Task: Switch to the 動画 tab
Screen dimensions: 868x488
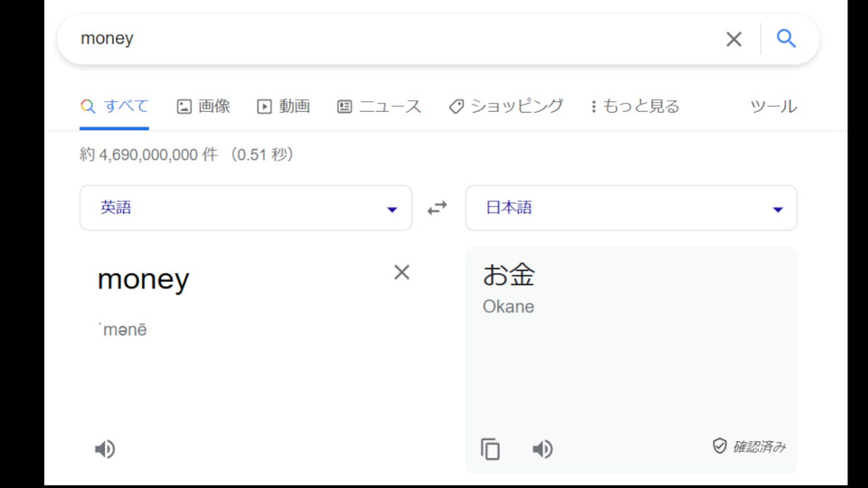Action: pos(284,107)
